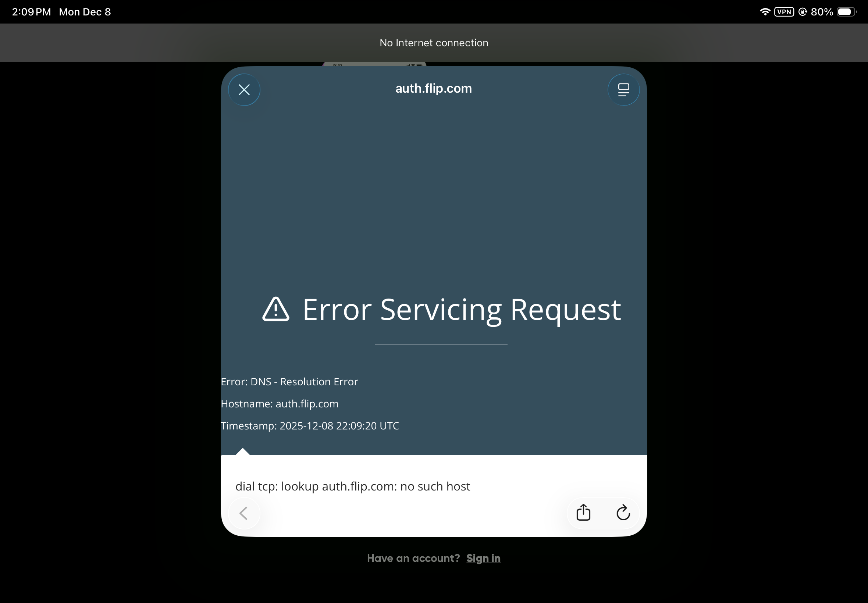Screen dimensions: 868x603
Task: Tap the No Internet connection banner
Action: pos(434,43)
